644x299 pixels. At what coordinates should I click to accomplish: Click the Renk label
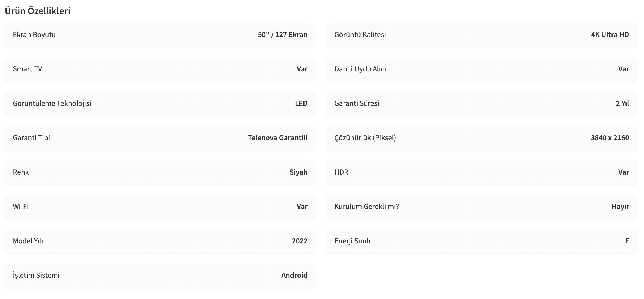[x=21, y=172]
